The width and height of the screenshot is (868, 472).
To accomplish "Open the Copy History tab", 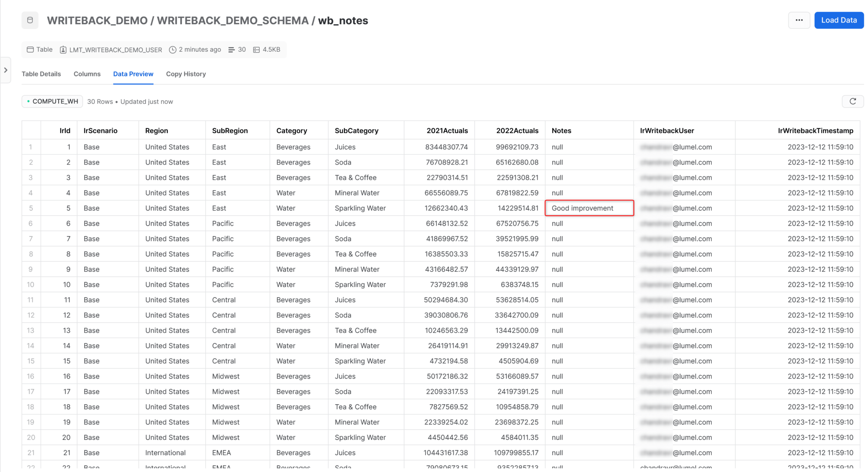I will [x=186, y=74].
